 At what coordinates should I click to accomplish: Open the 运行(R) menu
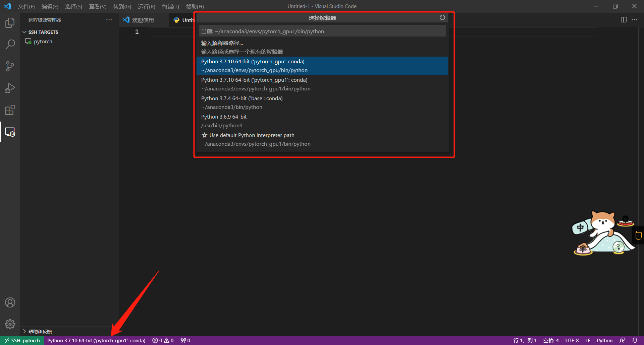pos(147,6)
